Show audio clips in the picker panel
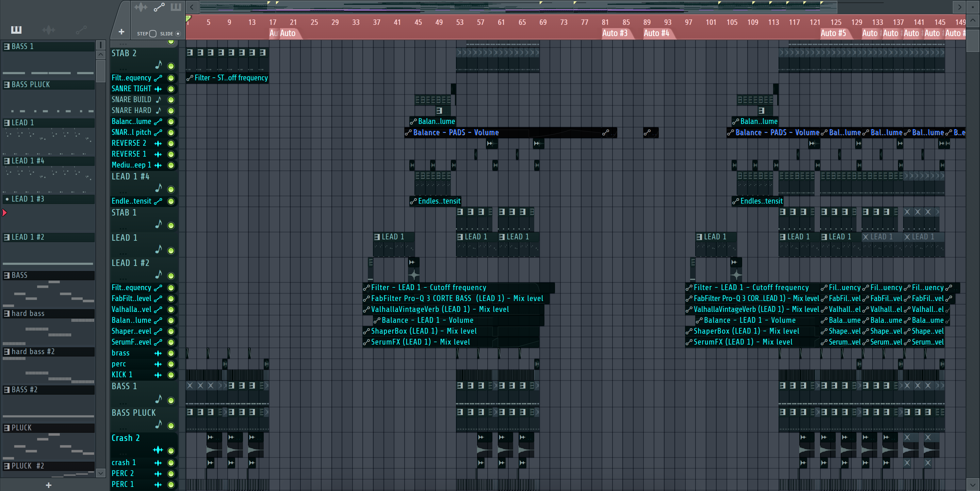The width and height of the screenshot is (980, 491). coord(48,30)
